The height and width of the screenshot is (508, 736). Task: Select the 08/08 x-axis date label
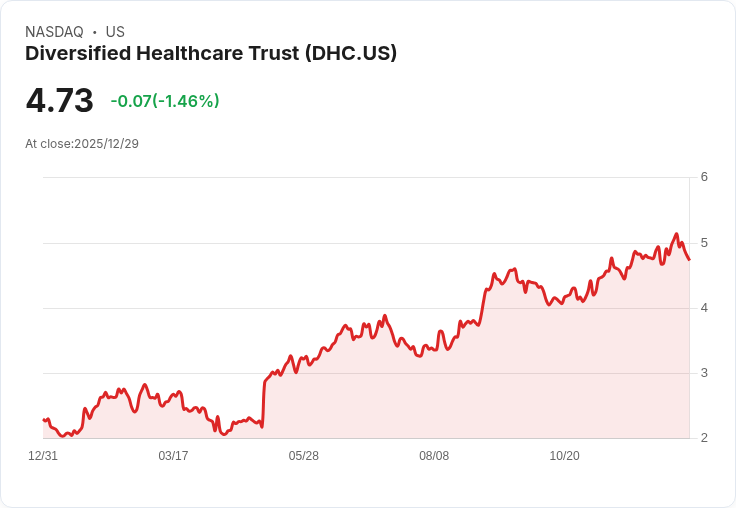tap(434, 456)
